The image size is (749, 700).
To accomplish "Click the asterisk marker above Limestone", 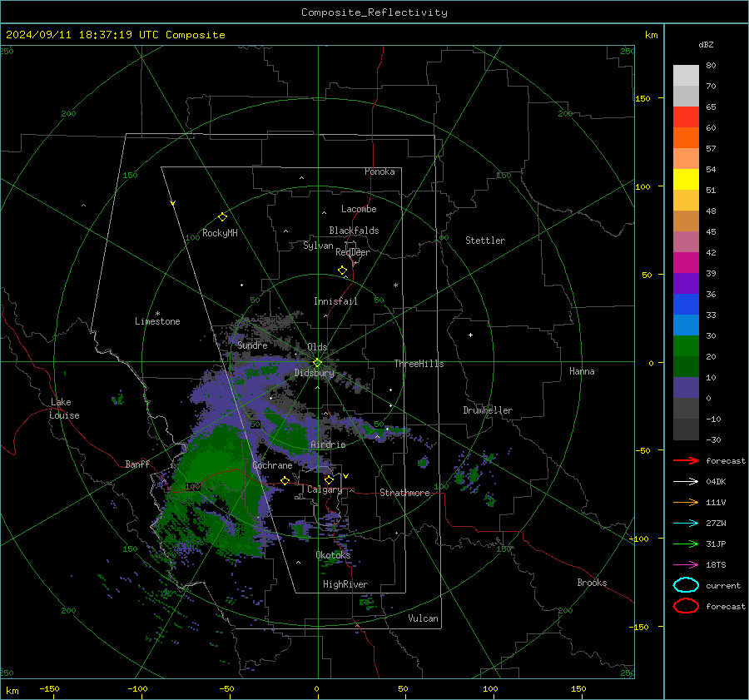I will click(x=157, y=314).
